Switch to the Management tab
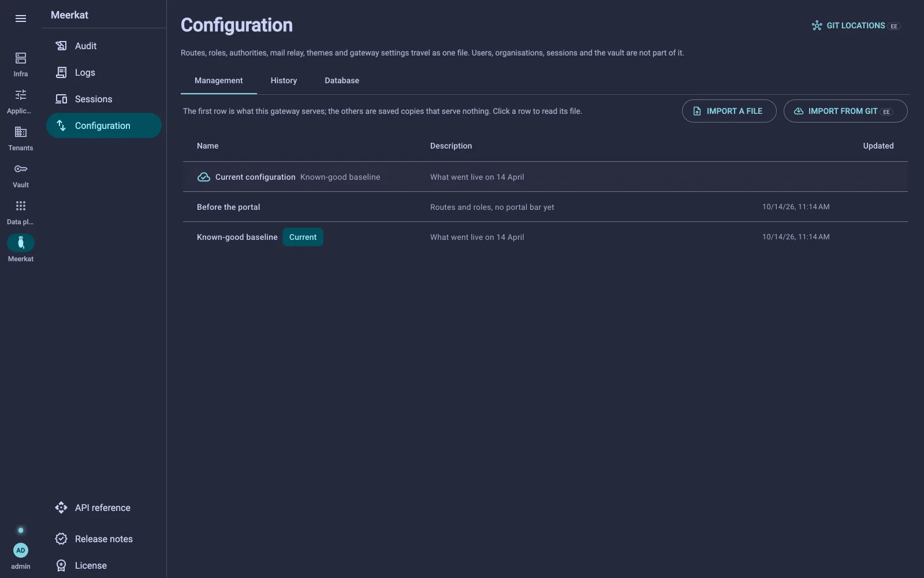Screen dimensions: 924x578 click(218, 80)
